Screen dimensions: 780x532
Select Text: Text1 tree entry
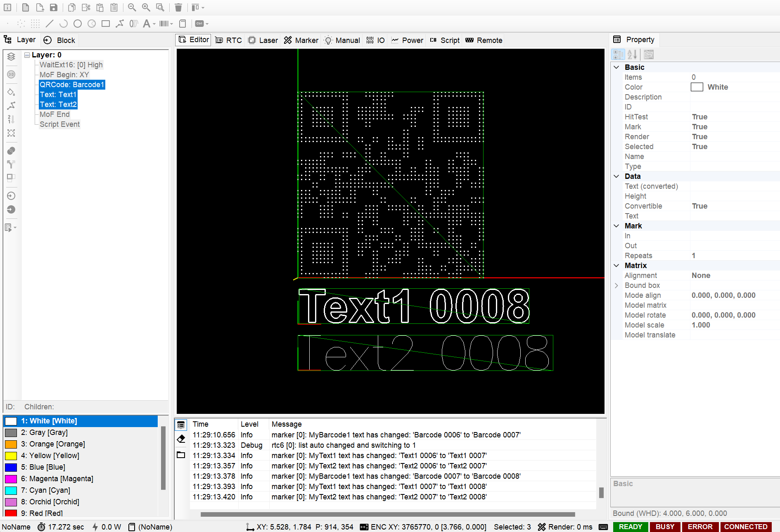(x=58, y=95)
